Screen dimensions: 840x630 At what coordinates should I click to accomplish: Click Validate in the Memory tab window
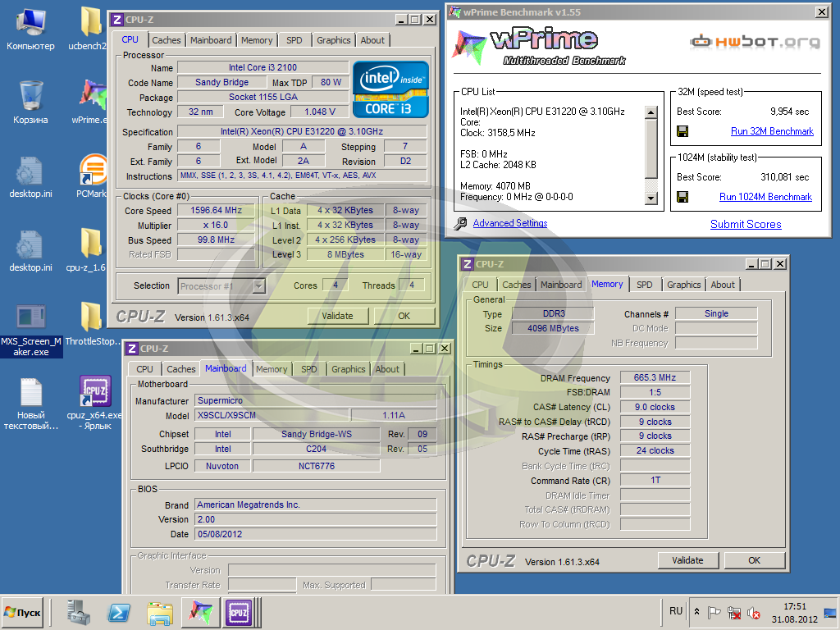click(x=688, y=560)
